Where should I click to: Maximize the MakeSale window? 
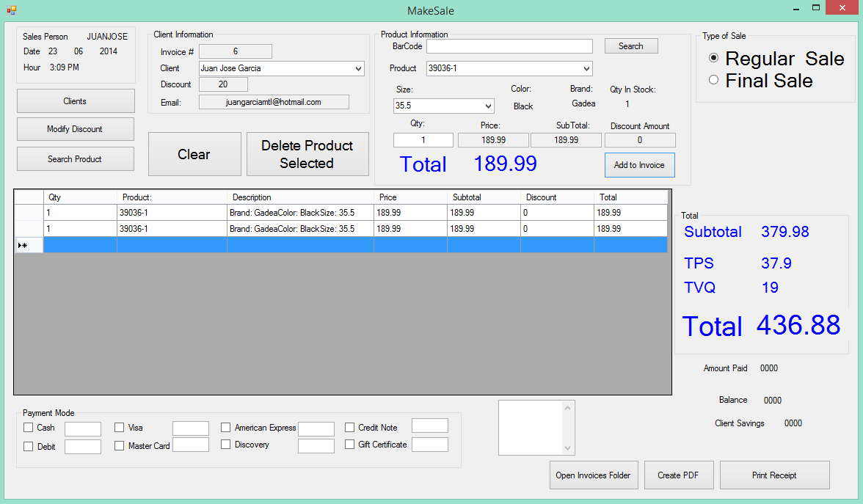point(816,7)
